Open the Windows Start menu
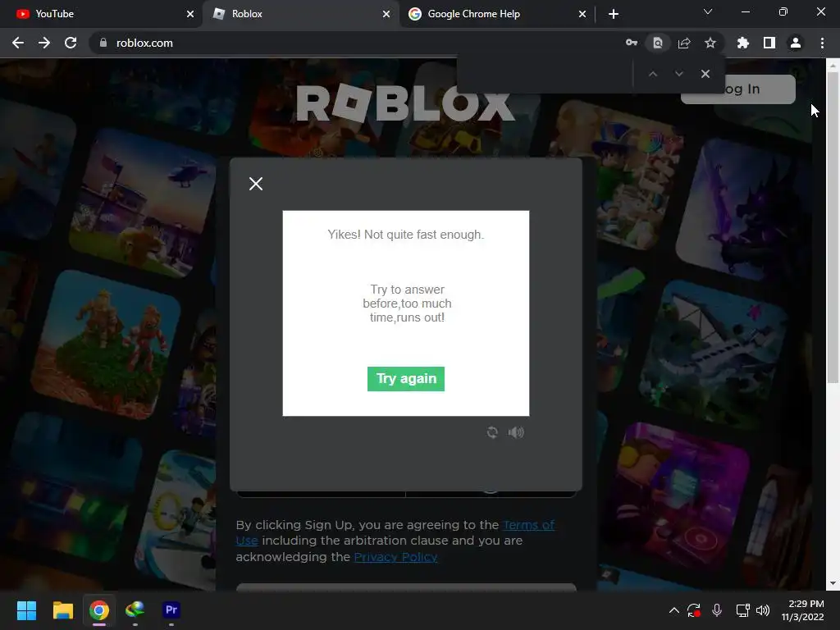 point(26,610)
